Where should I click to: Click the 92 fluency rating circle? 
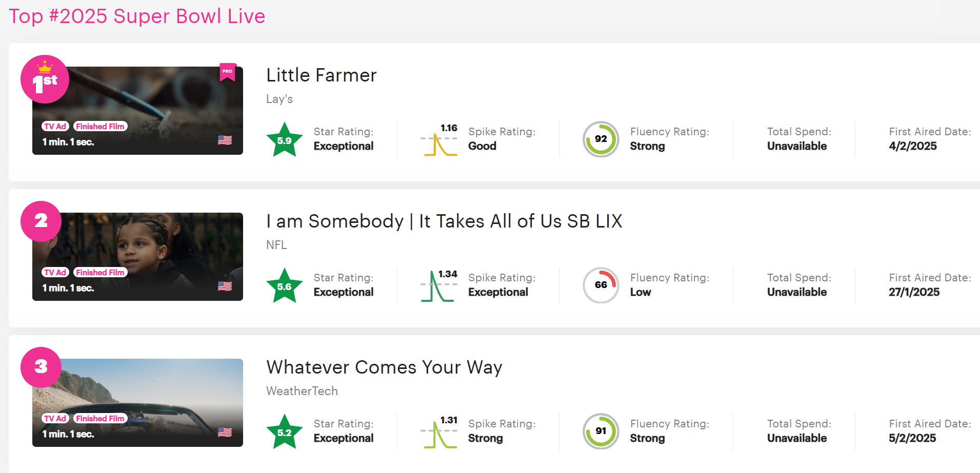pos(601,139)
